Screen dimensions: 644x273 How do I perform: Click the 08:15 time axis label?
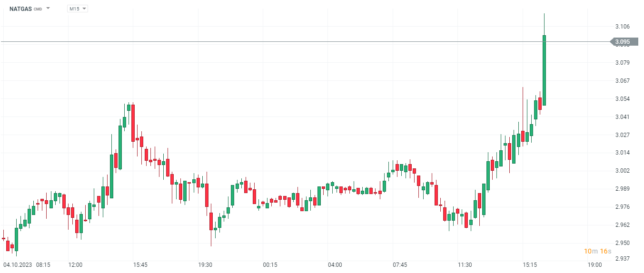pos(43,264)
